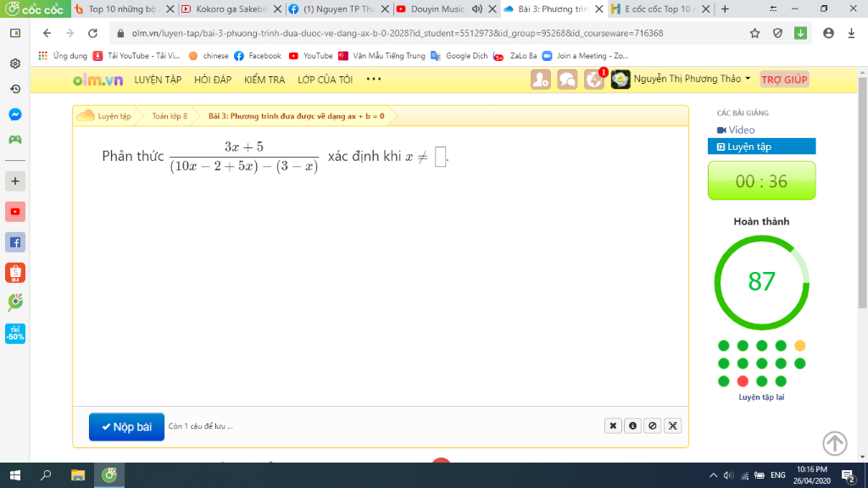868x488 pixels.
Task: Click the X tool icon under the exercise
Action: 613,425
